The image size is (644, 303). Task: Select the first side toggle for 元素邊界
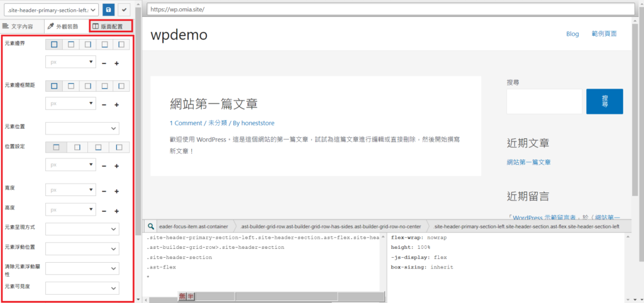click(54, 44)
